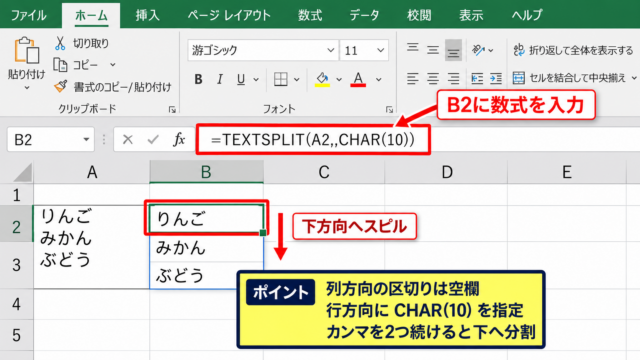Apply the yellow fill color bucket
This screenshot has height=360, width=640.
(x=322, y=79)
